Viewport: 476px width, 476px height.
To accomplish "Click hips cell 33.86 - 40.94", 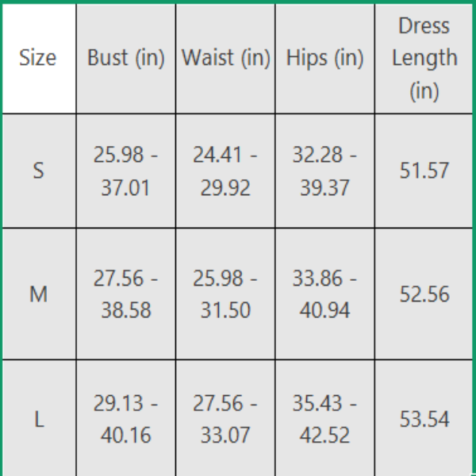I will tap(324, 294).
